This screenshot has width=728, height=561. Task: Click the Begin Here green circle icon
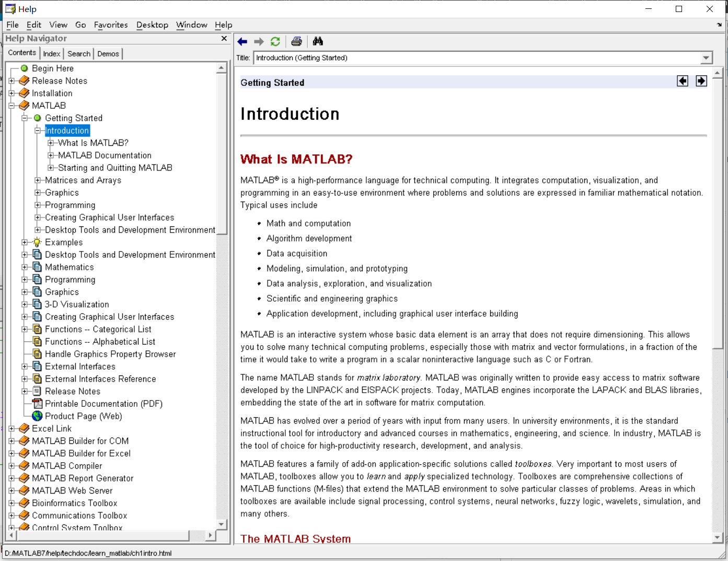[25, 68]
